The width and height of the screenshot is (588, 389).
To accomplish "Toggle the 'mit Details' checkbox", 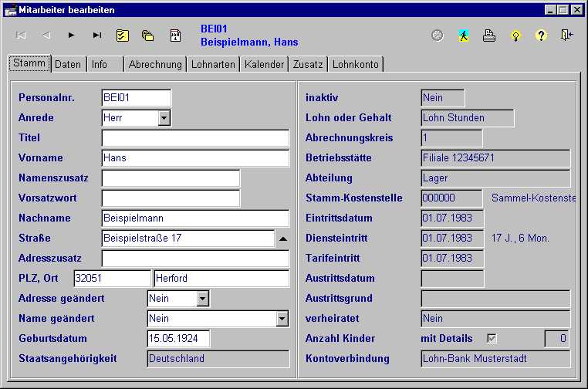I will [x=492, y=338].
